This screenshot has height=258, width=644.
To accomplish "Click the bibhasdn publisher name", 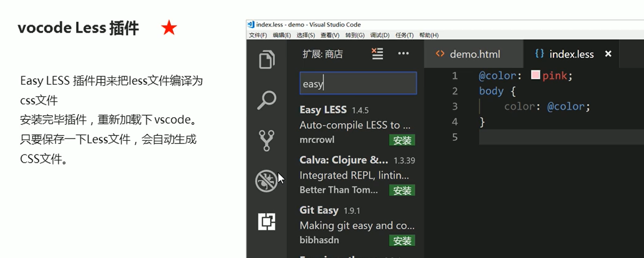I will pyautogui.click(x=319, y=240).
